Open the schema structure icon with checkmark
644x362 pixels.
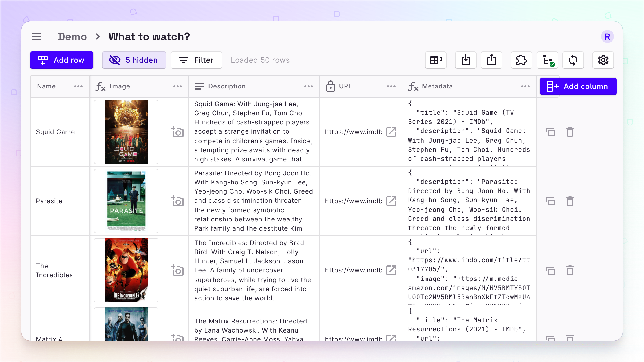click(547, 60)
